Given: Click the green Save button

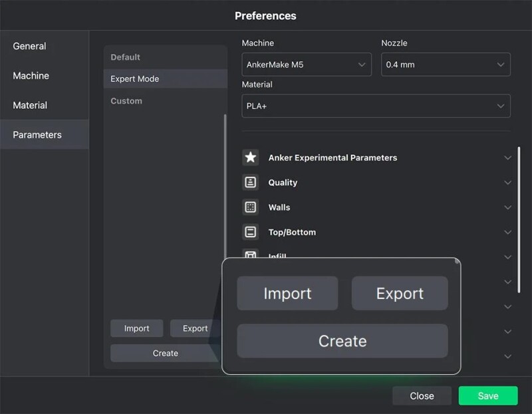Looking at the screenshot, I should click(488, 395).
